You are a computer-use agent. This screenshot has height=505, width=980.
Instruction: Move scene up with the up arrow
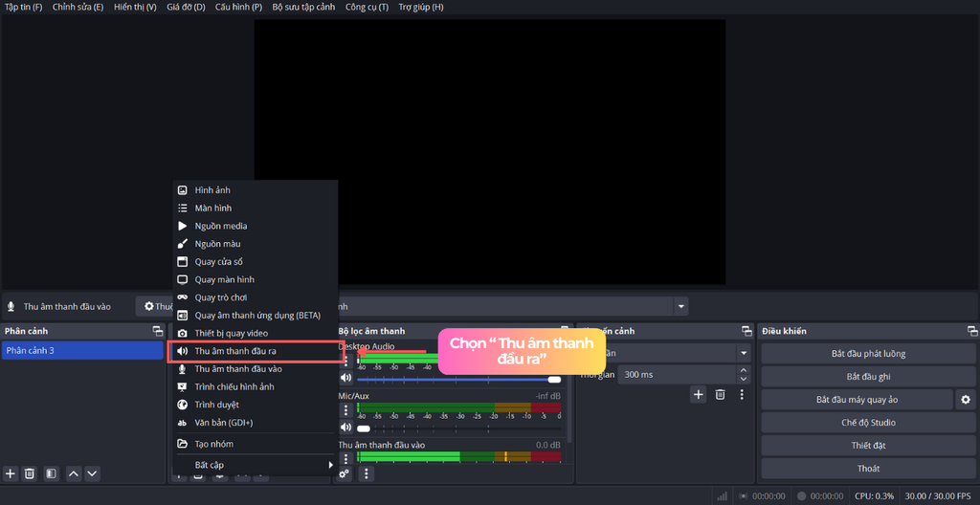point(74,473)
